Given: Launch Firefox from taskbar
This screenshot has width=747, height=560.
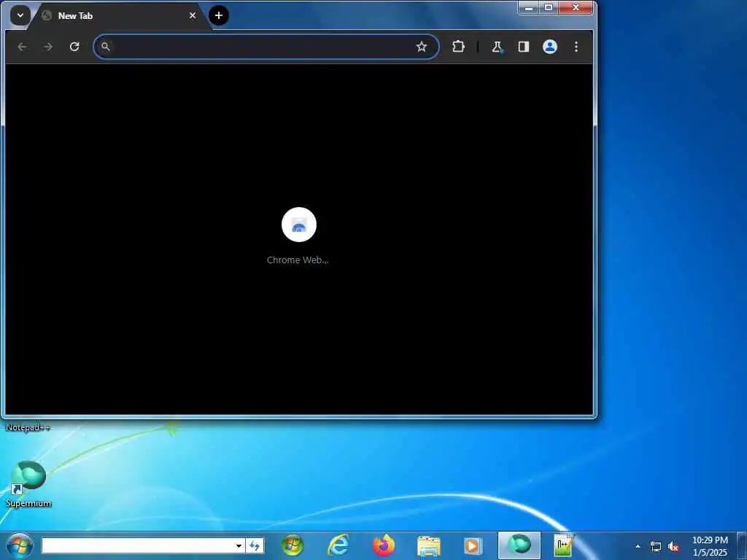Looking at the screenshot, I should (x=384, y=545).
